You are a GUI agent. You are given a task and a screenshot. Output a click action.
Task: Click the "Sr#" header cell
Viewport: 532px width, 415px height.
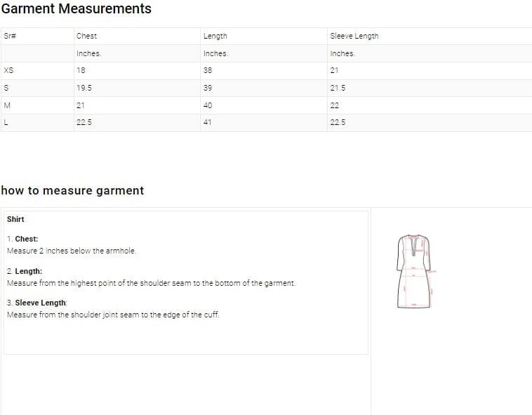pos(9,36)
